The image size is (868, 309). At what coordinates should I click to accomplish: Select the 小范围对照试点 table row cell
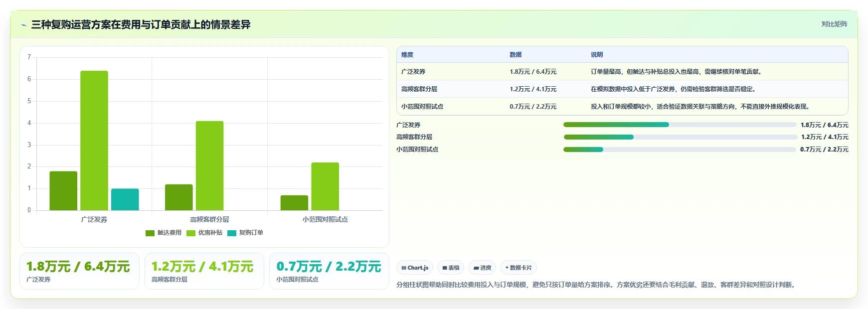422,107
